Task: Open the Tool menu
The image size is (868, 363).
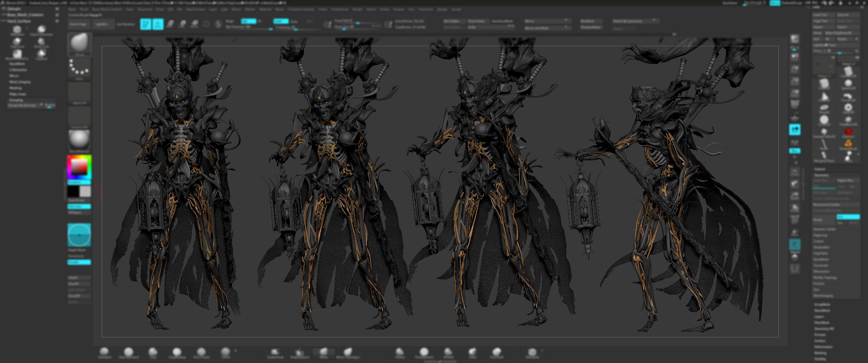Action: (x=411, y=9)
